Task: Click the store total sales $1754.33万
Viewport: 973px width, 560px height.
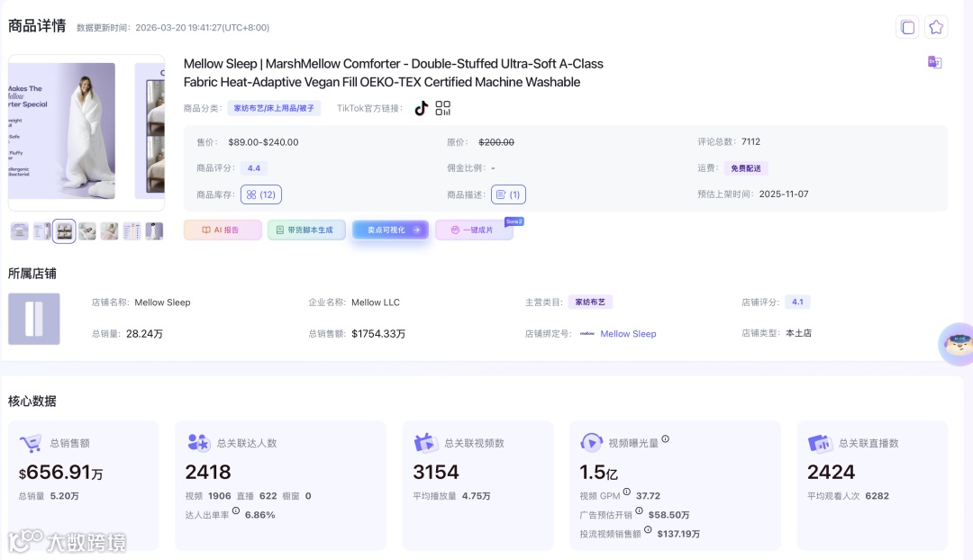Action: 378,334
